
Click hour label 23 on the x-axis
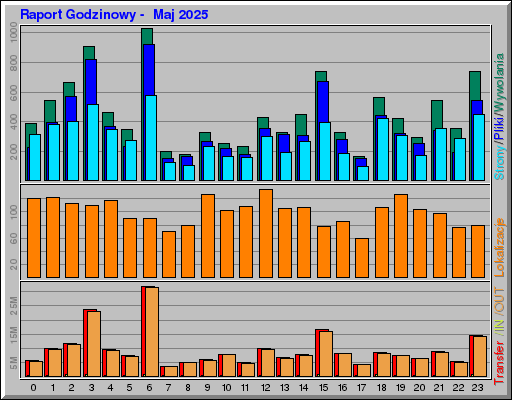point(477,388)
